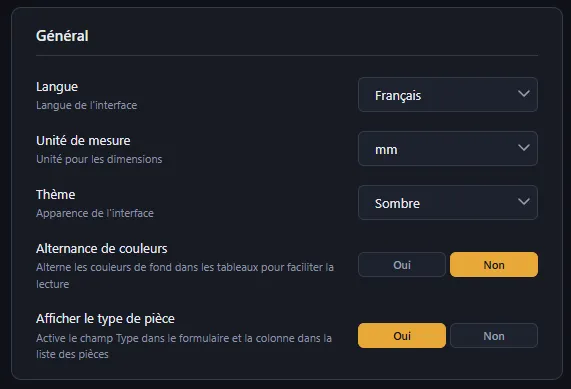Open the Thème dropdown showing Sombre
Viewport: 571px width, 389px height.
tap(448, 203)
